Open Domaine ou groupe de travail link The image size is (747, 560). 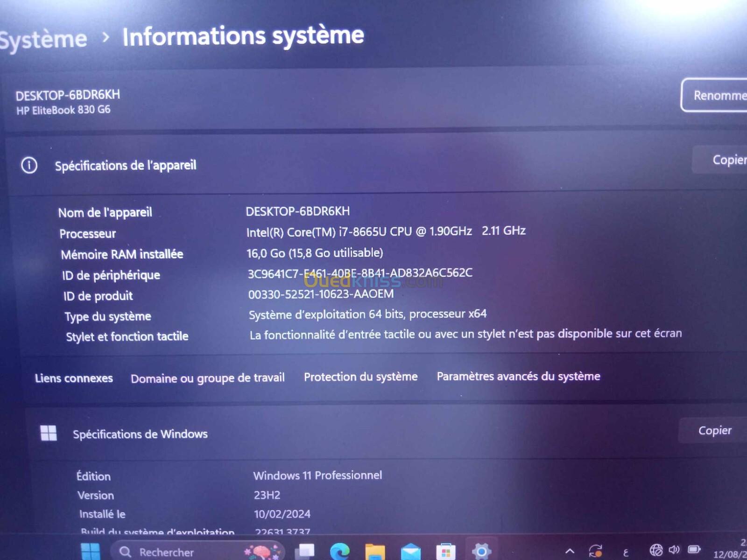pyautogui.click(x=208, y=378)
